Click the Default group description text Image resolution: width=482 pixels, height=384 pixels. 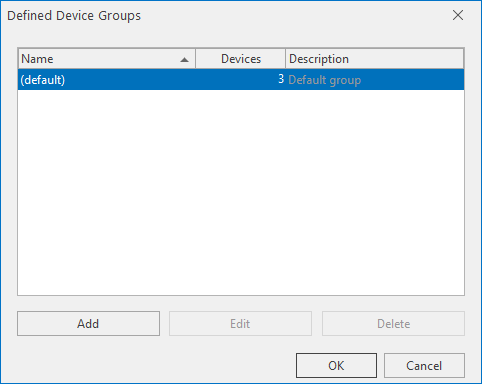pyautogui.click(x=325, y=80)
